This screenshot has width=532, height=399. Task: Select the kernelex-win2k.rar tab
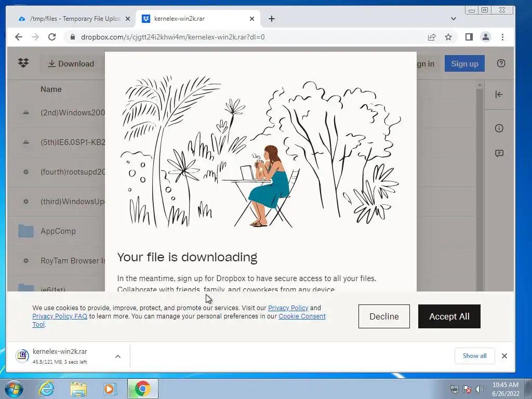point(198,19)
